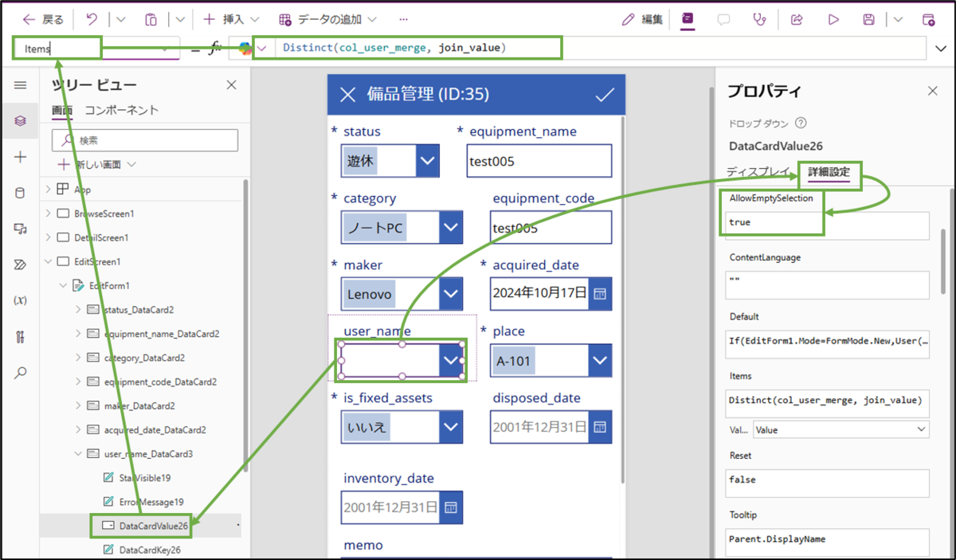Select DetailScreen1 in the tree
956x560 pixels.
click(x=101, y=237)
